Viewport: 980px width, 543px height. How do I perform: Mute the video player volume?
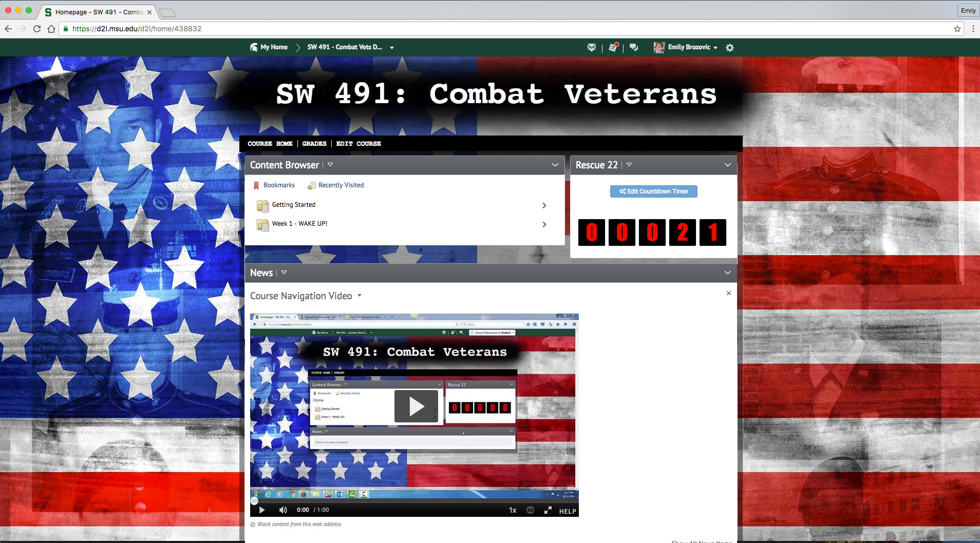(283, 510)
